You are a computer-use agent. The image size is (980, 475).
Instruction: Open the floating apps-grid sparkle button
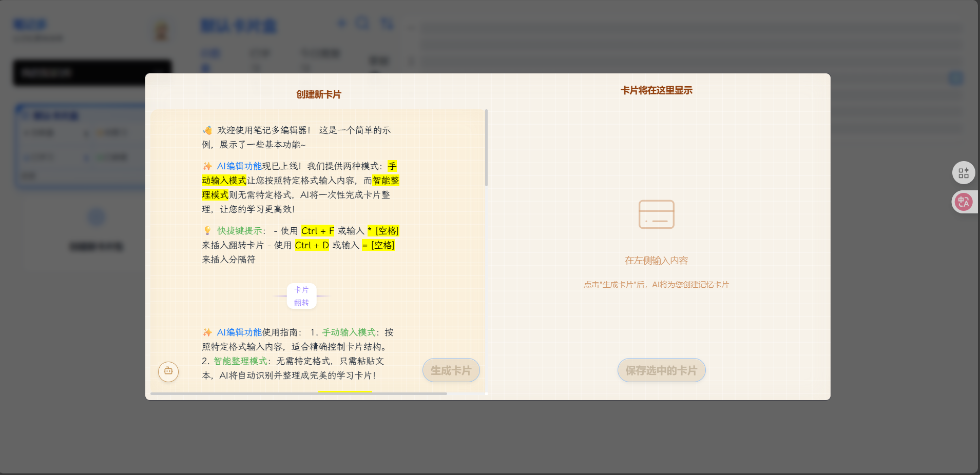tap(964, 173)
